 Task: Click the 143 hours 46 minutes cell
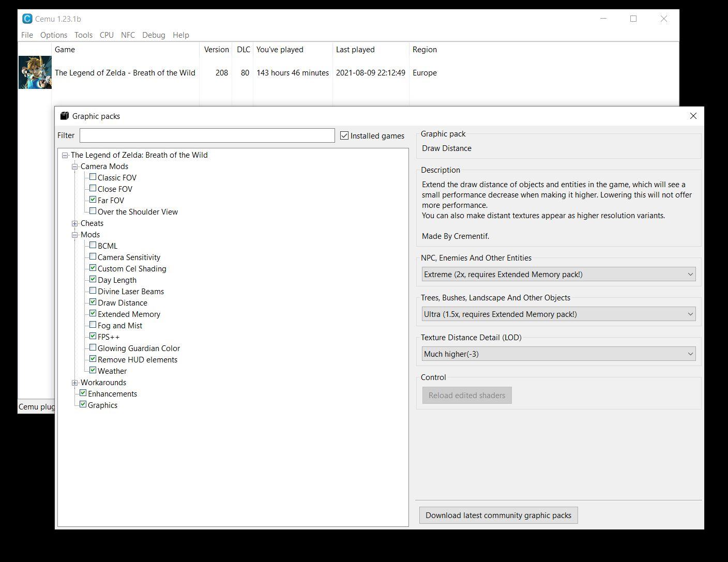pyautogui.click(x=293, y=73)
